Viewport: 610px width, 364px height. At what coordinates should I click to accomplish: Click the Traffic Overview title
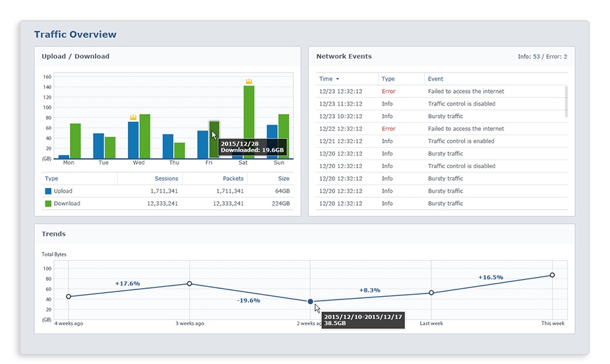pos(75,34)
